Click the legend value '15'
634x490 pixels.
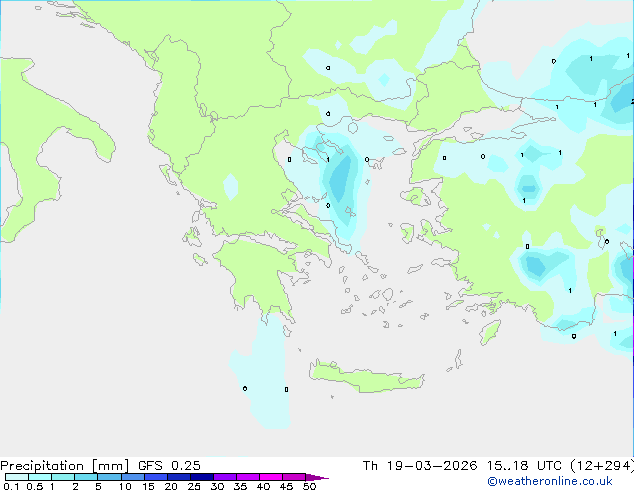click(x=148, y=486)
